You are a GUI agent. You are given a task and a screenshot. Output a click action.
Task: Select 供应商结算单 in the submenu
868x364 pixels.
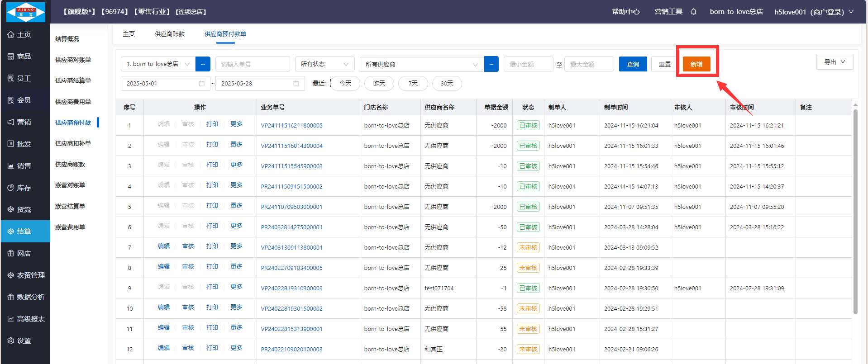(73, 80)
